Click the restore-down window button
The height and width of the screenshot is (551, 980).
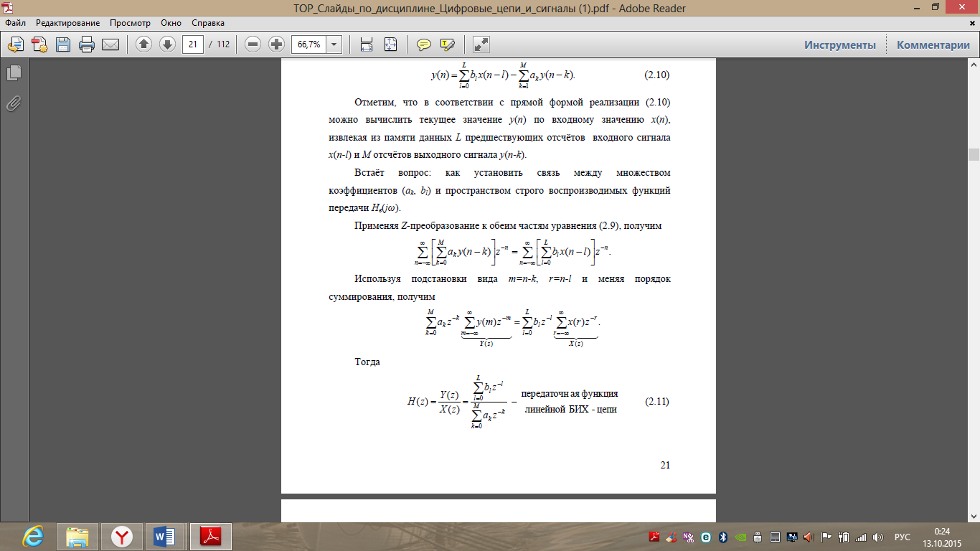click(x=935, y=6)
